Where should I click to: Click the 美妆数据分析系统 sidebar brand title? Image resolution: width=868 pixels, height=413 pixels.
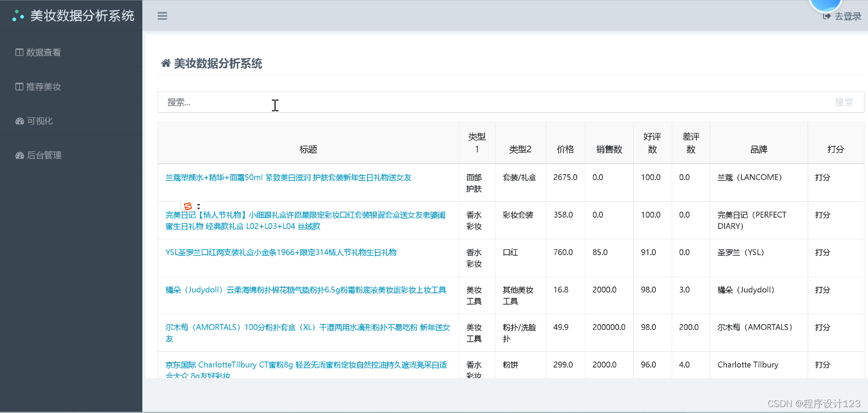point(82,16)
